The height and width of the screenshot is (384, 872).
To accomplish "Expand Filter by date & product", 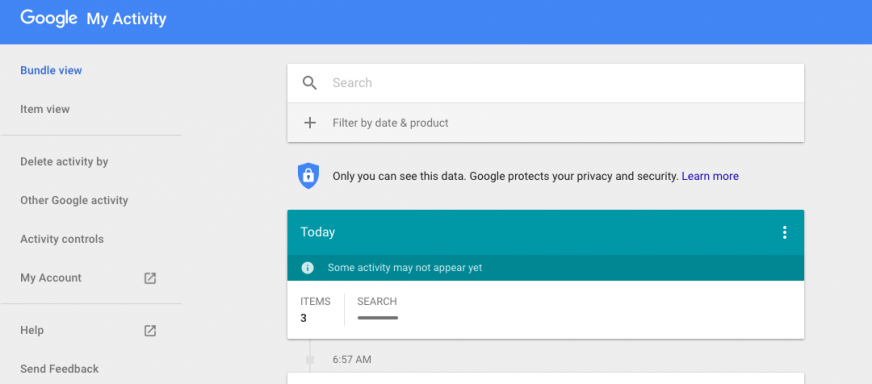I will coord(546,123).
